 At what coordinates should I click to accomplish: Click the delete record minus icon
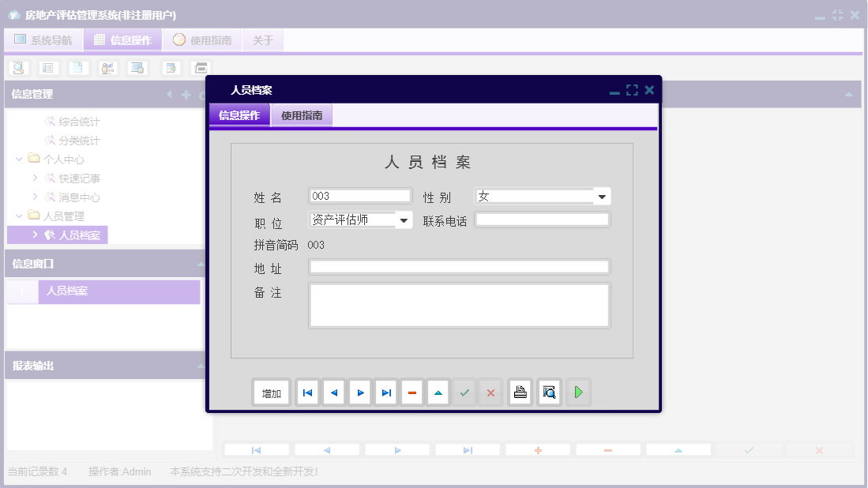(x=411, y=392)
